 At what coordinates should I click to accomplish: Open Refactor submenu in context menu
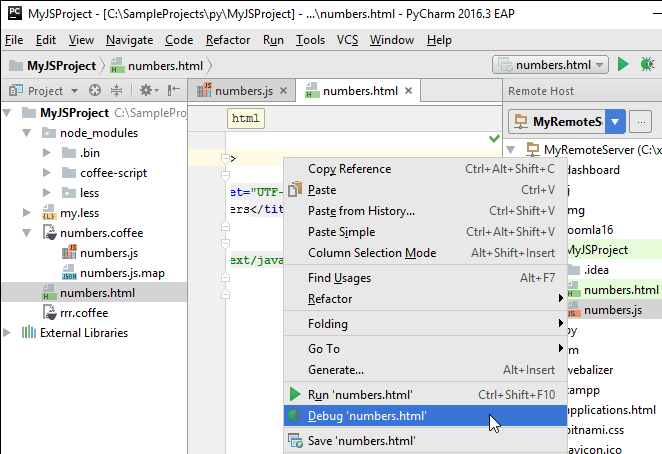coord(425,299)
